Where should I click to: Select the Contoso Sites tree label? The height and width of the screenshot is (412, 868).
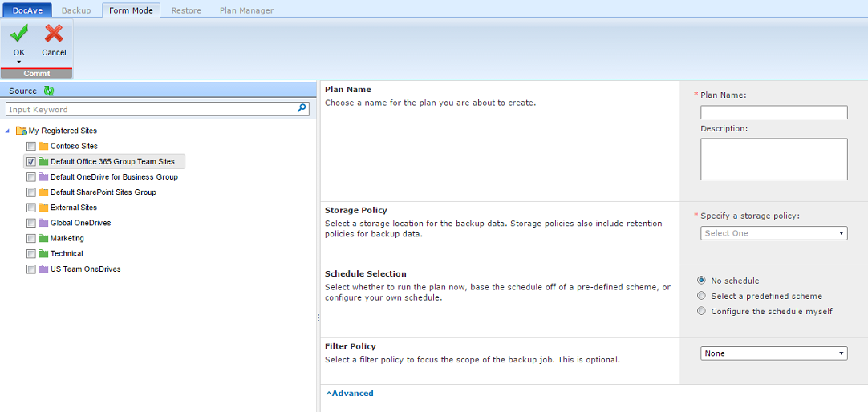[74, 146]
